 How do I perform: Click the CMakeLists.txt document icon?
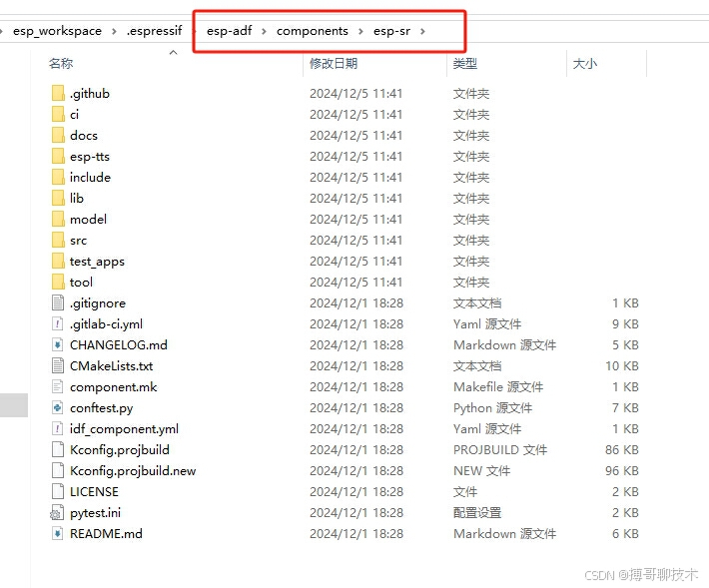58,365
